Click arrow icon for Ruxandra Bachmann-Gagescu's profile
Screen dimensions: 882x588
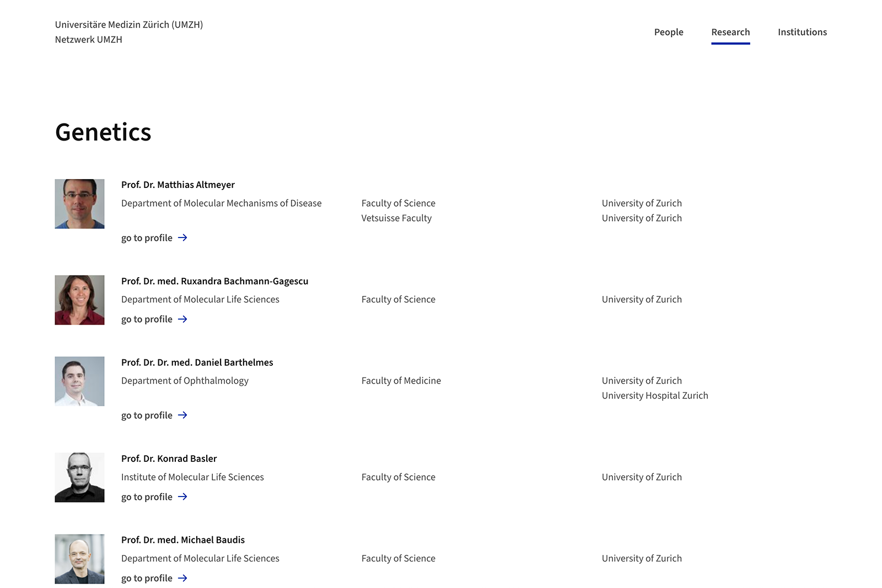pos(182,319)
